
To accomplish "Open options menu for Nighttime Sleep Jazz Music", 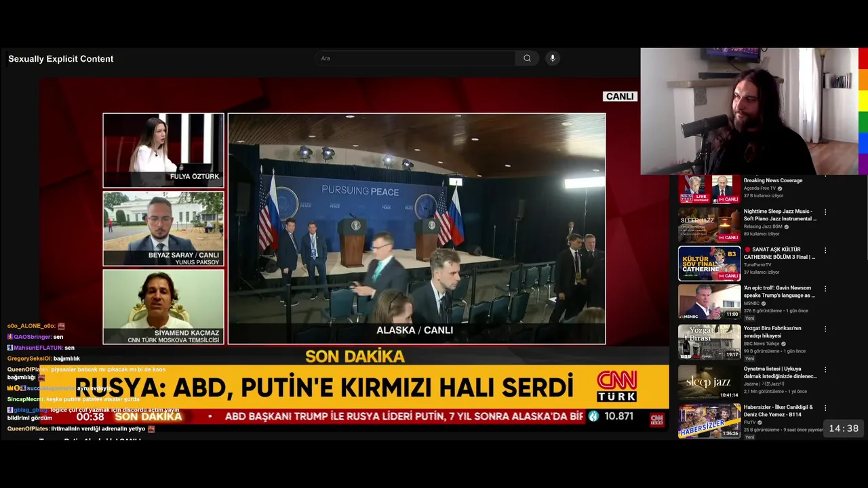I will coord(825,212).
